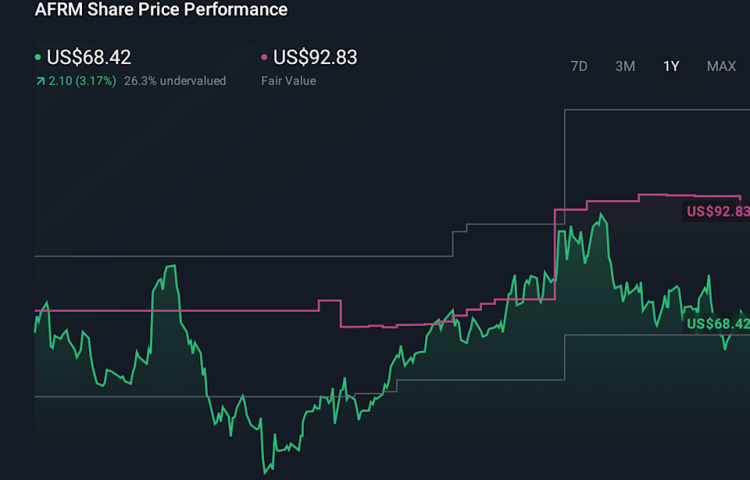Click the US$68.42 share price heading
Screen dimensions: 750x480
pyautogui.click(x=89, y=58)
